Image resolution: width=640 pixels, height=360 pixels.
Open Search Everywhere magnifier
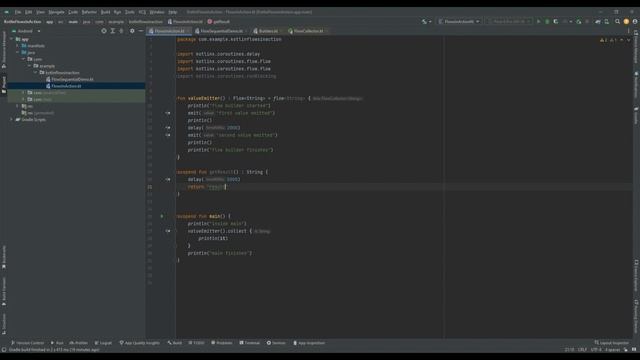[x=618, y=22]
